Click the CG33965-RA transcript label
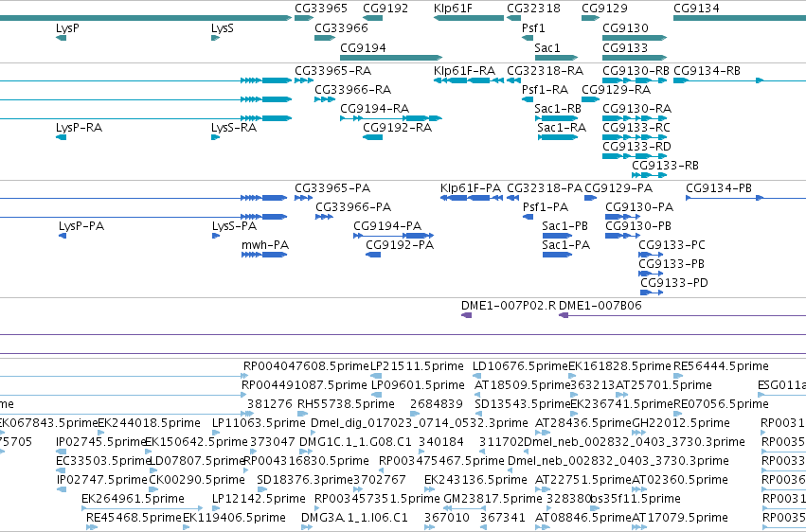The height and width of the screenshot is (532, 806). pos(333,71)
